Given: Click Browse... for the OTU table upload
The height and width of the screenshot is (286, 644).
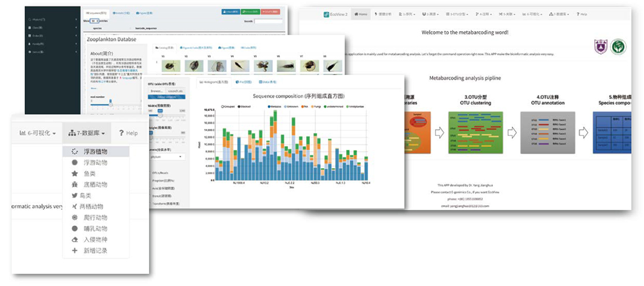Looking at the screenshot, I should [157, 90].
